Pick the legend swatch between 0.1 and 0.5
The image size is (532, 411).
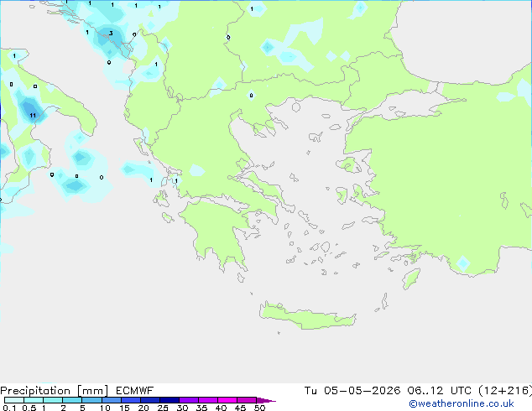click(x=14, y=400)
